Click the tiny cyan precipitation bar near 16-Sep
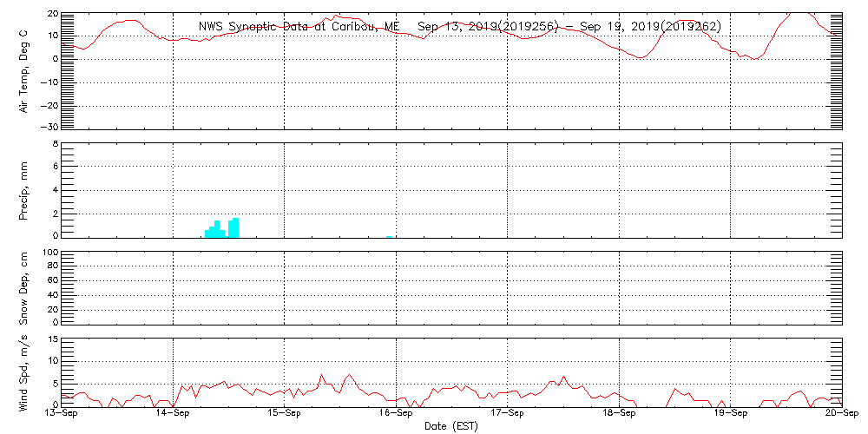The height and width of the screenshot is (434, 868). tap(390, 235)
